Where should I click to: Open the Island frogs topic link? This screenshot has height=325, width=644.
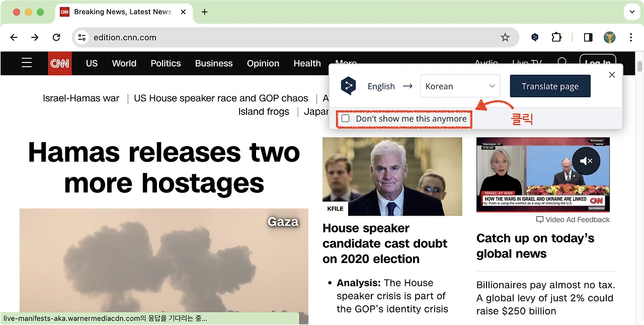click(264, 111)
